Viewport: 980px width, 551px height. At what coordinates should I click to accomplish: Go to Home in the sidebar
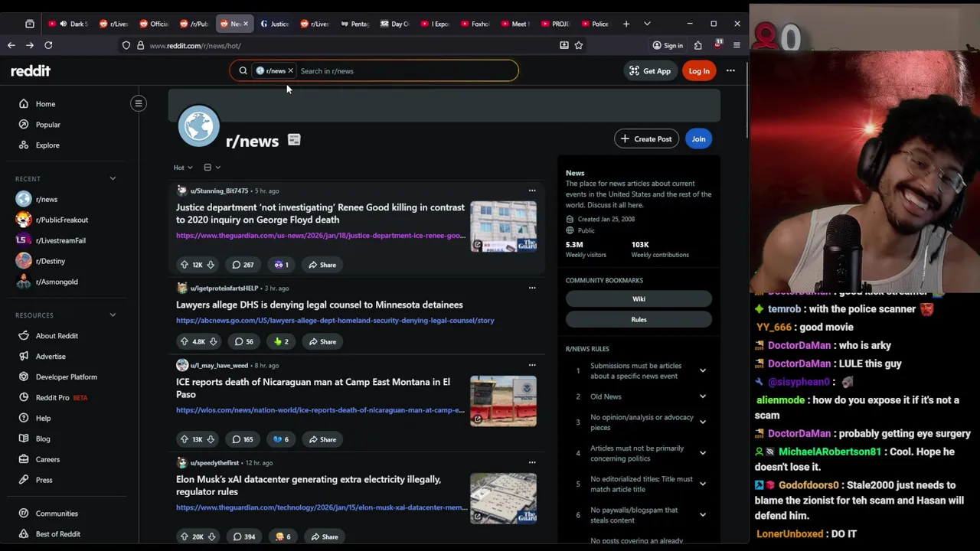(45, 104)
